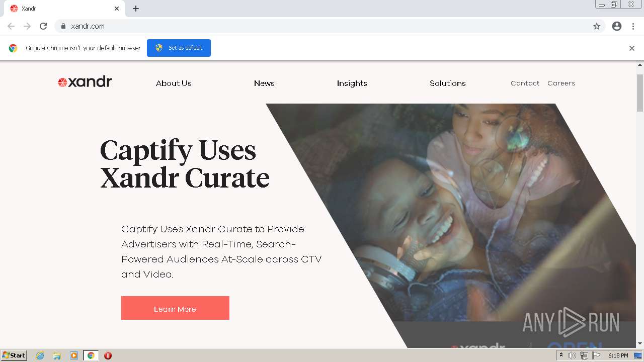Screen dimensions: 644x362
Task: Open Chrome's three-dot menu
Action: click(633, 26)
